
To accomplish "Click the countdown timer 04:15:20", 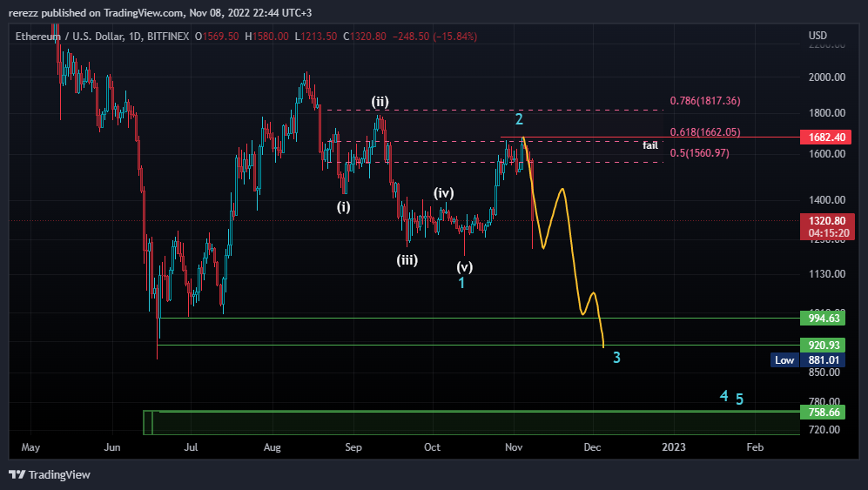I will click(829, 233).
